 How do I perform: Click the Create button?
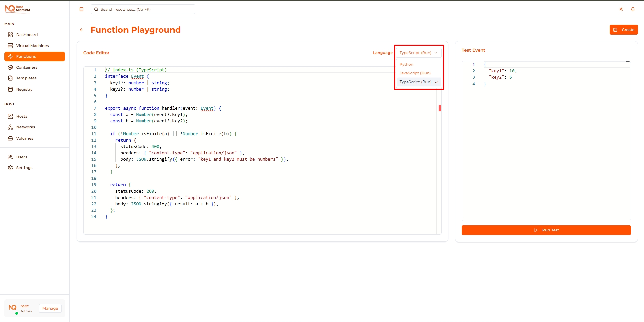click(624, 30)
